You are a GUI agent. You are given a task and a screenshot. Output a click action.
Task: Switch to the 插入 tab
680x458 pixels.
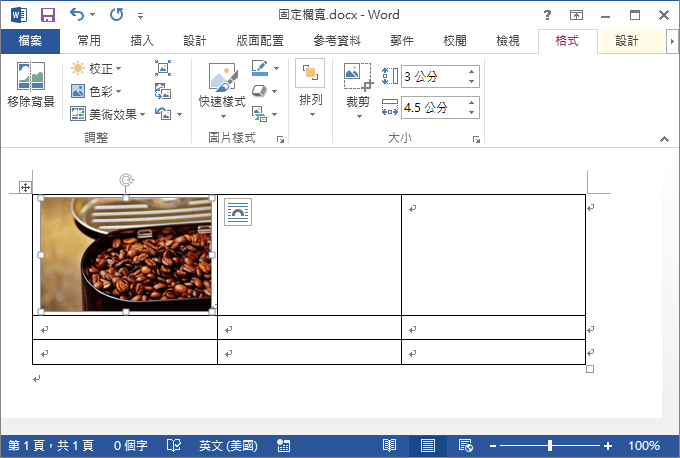coord(142,41)
